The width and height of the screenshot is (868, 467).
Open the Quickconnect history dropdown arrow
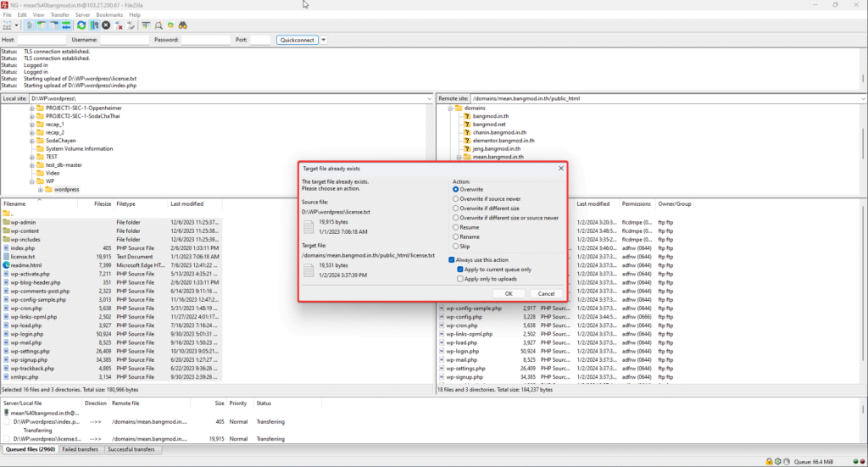coord(324,40)
